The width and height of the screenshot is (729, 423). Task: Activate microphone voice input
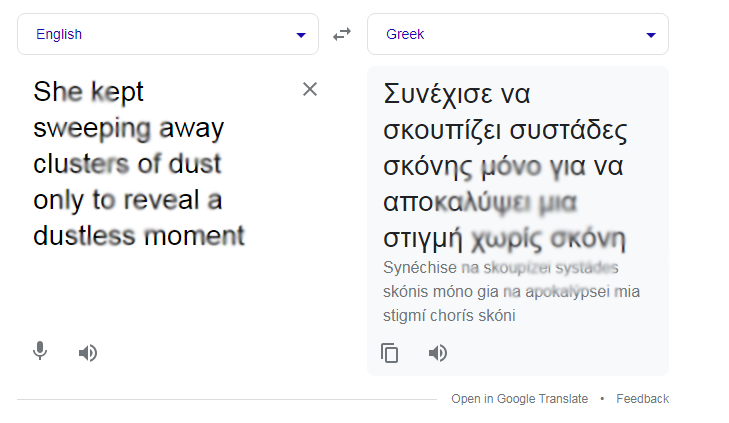point(40,351)
